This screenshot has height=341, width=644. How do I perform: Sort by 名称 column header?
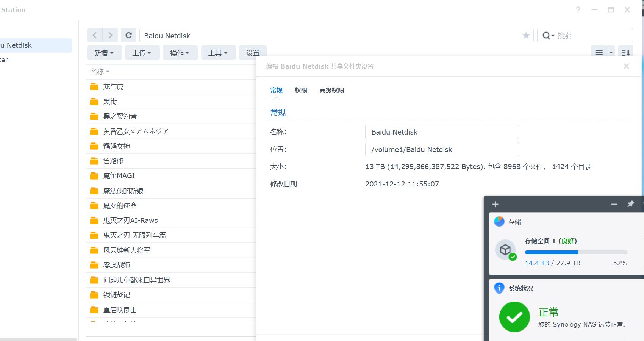point(100,72)
